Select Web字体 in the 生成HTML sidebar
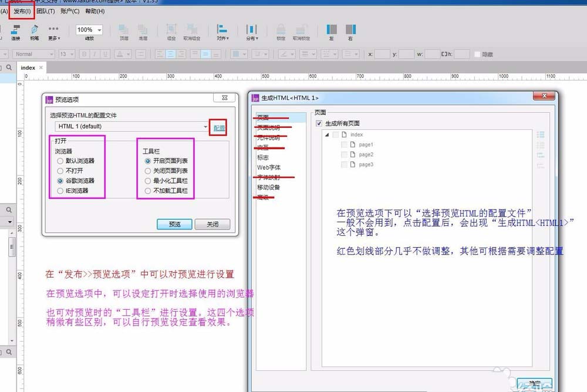Viewport: 587px width, 392px height. coord(269,167)
